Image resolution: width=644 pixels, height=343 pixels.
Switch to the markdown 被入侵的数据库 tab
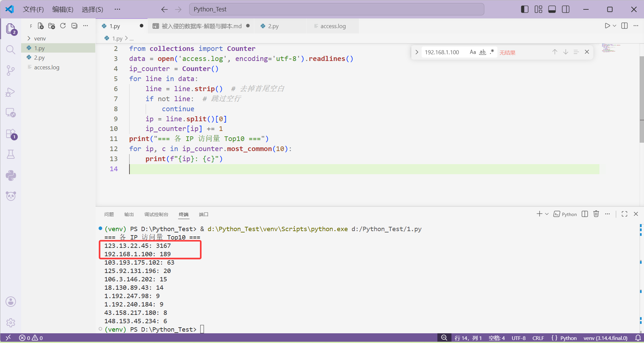pos(202,26)
